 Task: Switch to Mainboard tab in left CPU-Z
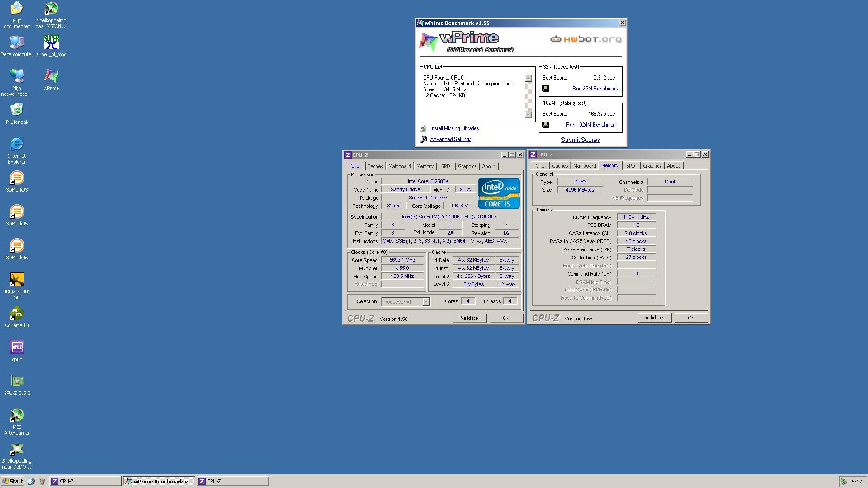pyautogui.click(x=400, y=166)
